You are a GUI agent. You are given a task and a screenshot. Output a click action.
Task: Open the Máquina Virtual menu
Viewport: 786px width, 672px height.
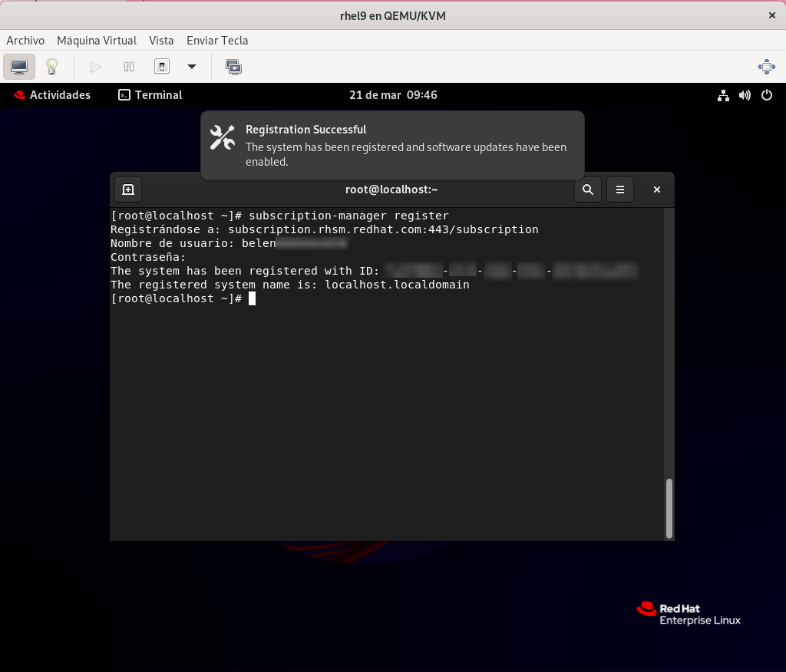click(97, 41)
